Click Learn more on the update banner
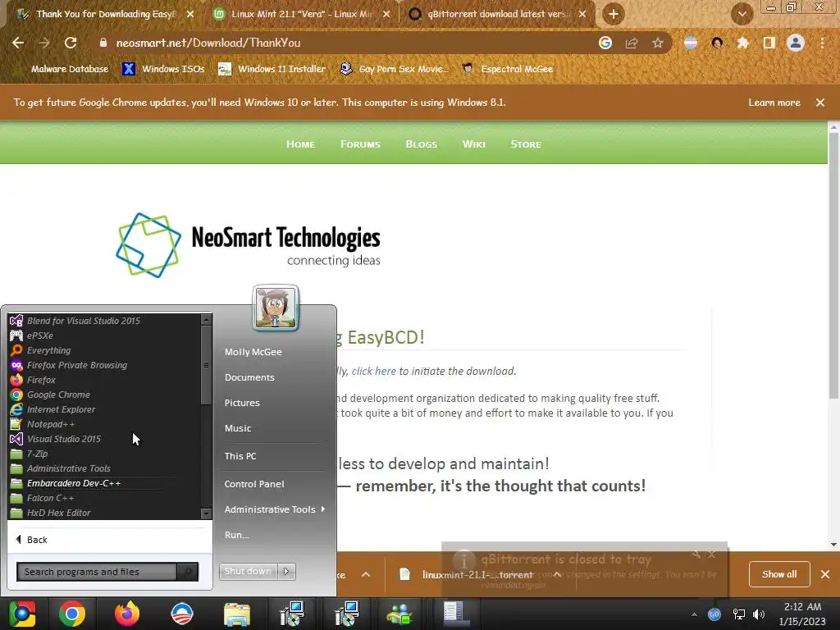 click(774, 103)
